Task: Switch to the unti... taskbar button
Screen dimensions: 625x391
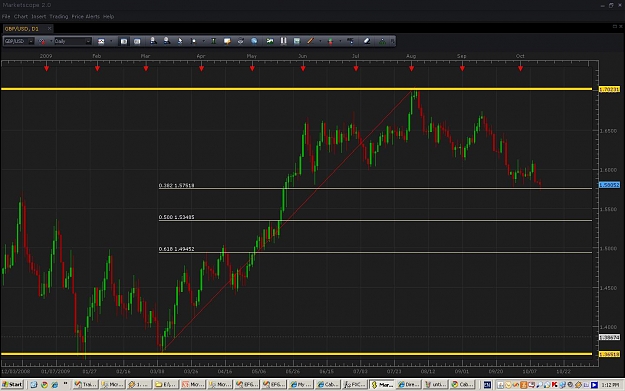Action: pyautogui.click(x=436, y=385)
